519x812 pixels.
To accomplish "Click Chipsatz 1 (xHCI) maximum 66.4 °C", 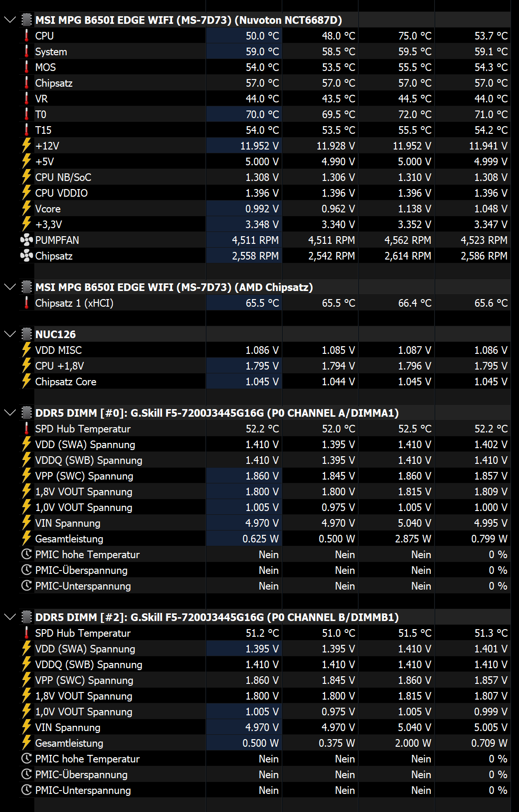I will pos(415,303).
